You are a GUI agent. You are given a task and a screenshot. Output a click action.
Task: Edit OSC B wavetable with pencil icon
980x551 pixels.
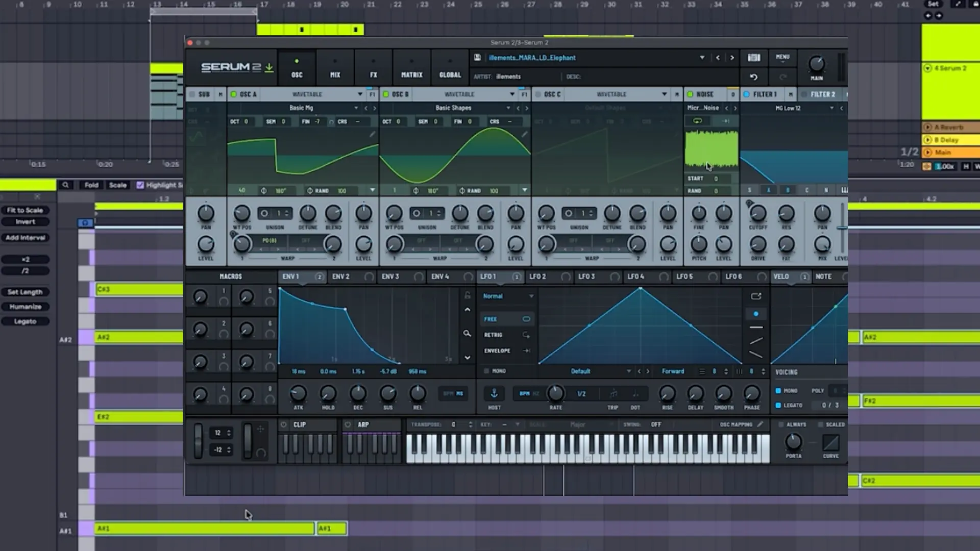524,134
